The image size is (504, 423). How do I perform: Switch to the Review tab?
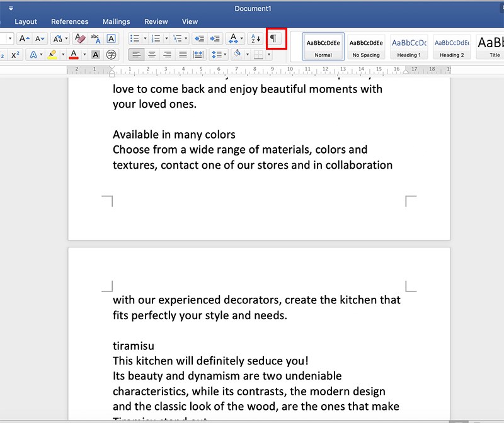(x=156, y=21)
